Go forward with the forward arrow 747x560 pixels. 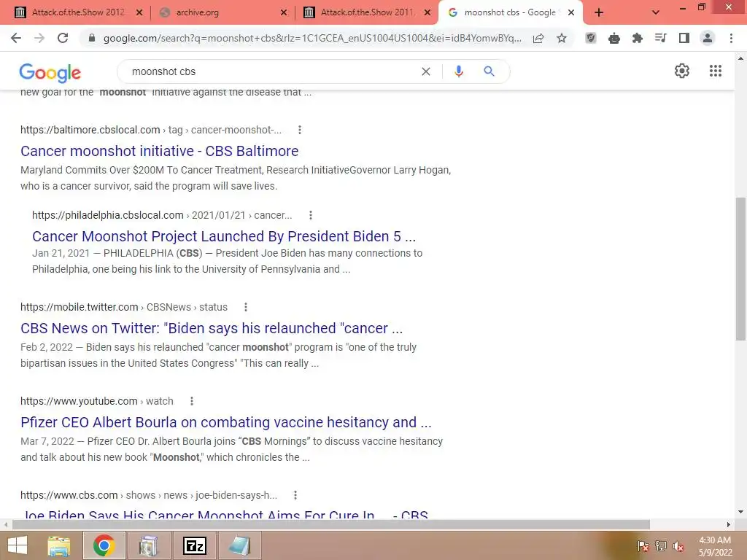39,38
